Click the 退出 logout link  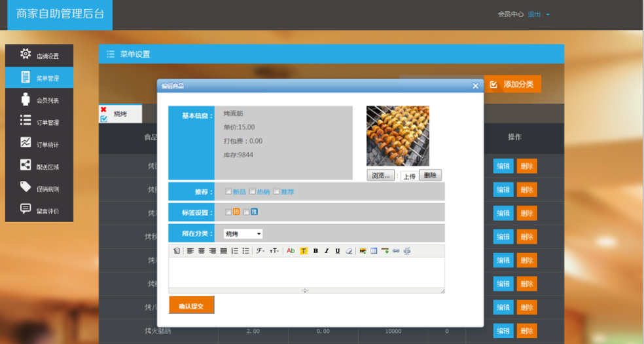pyautogui.click(x=534, y=14)
